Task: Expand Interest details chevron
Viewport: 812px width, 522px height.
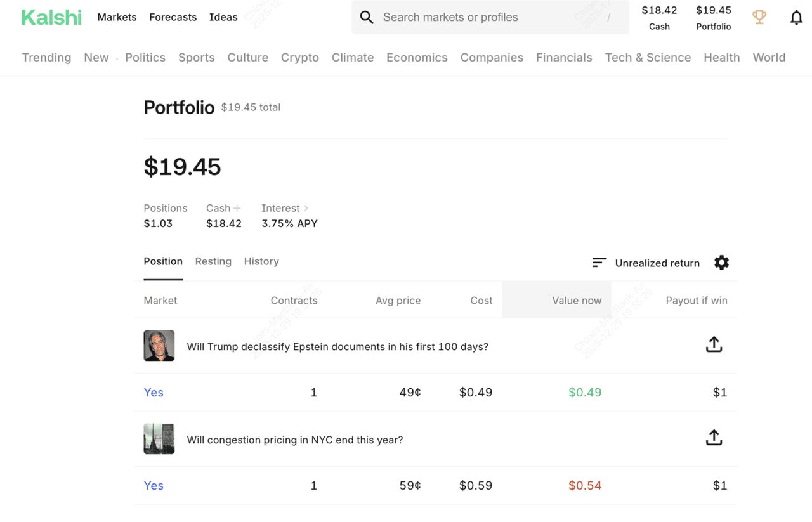Action: pos(306,208)
